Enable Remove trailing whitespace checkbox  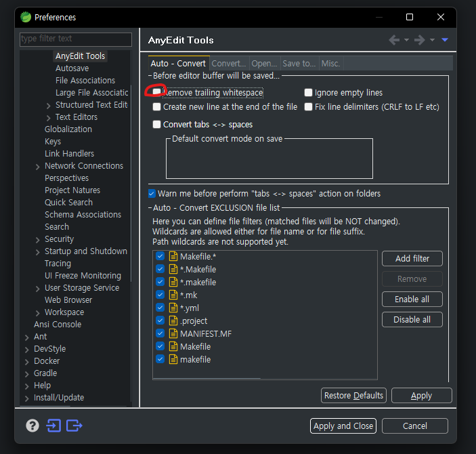[156, 91]
